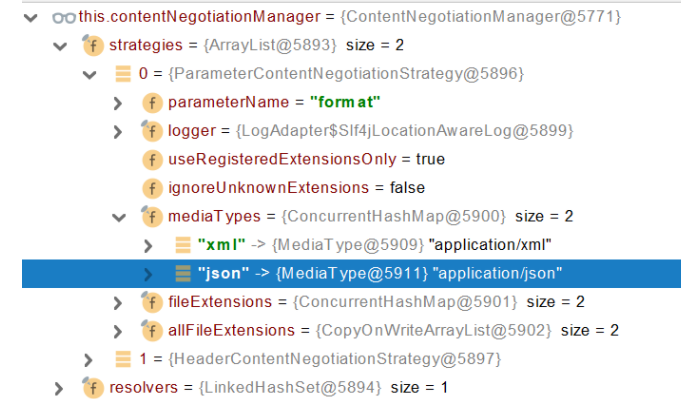
Task: Click the list element icon of ParameterContentNegotiationStrategy
Action: (123, 74)
